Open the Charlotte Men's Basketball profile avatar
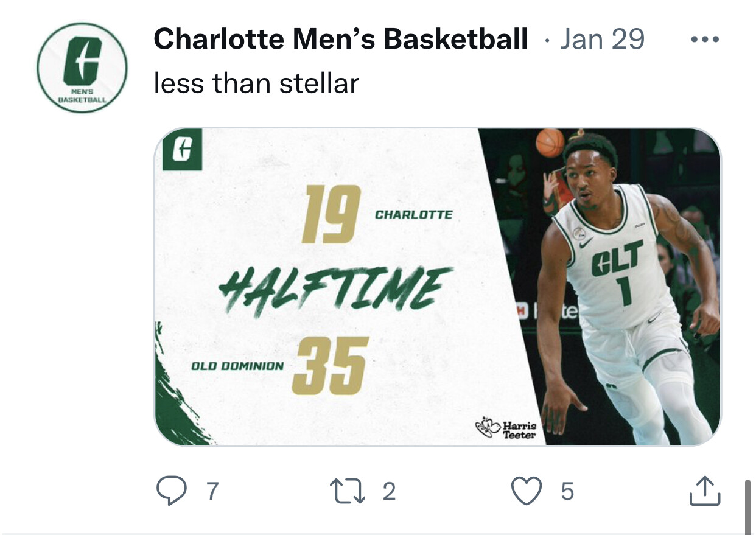This screenshot has height=535, width=756. 82,68
